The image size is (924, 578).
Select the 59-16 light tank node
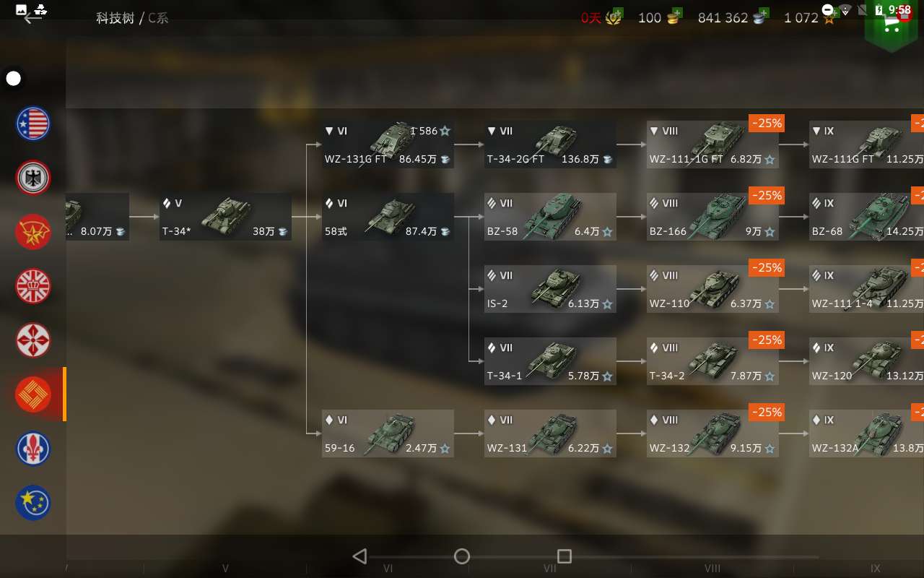388,433
